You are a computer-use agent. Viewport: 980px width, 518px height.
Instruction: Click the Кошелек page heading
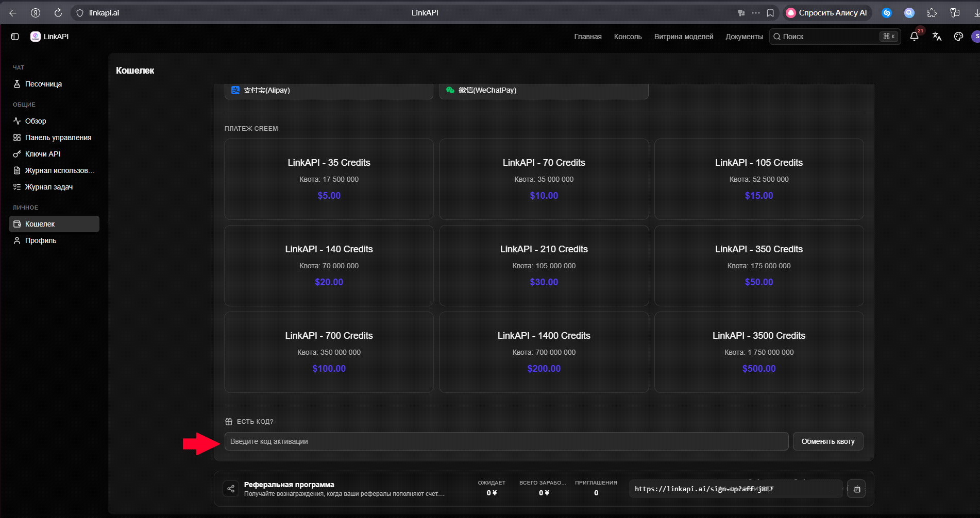click(135, 71)
